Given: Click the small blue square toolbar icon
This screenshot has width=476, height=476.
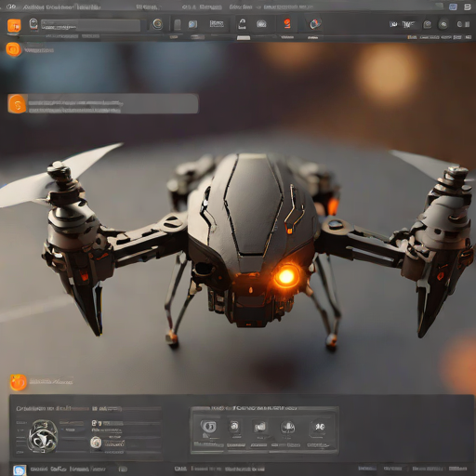Looking at the screenshot, I should pos(192,24).
